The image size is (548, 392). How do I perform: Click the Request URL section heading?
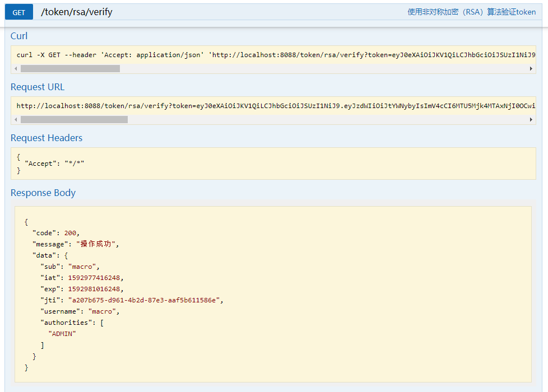pos(38,87)
